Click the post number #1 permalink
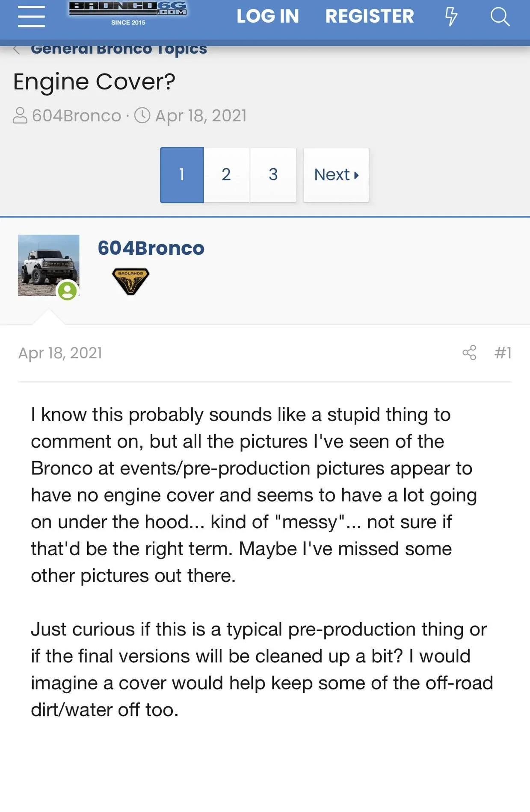 click(503, 353)
